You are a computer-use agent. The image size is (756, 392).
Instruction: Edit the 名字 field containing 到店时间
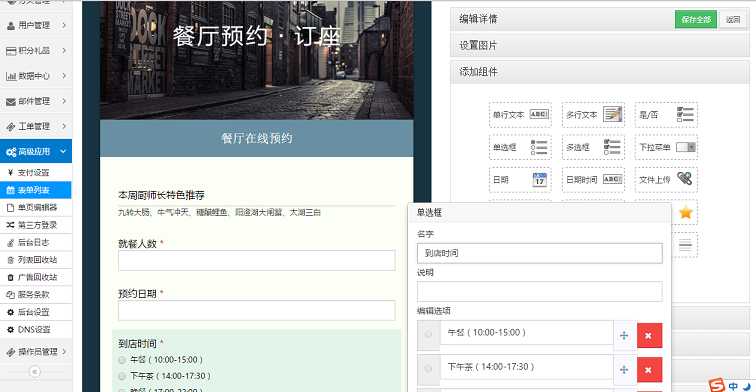[x=540, y=253]
